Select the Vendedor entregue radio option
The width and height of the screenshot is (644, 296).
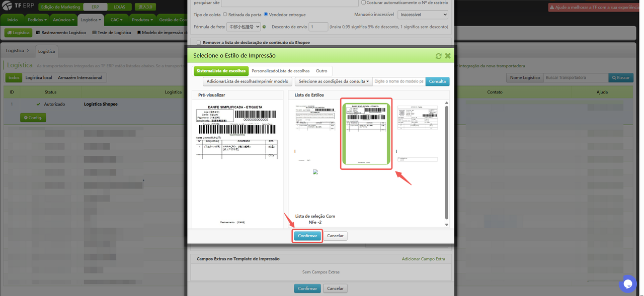(265, 15)
